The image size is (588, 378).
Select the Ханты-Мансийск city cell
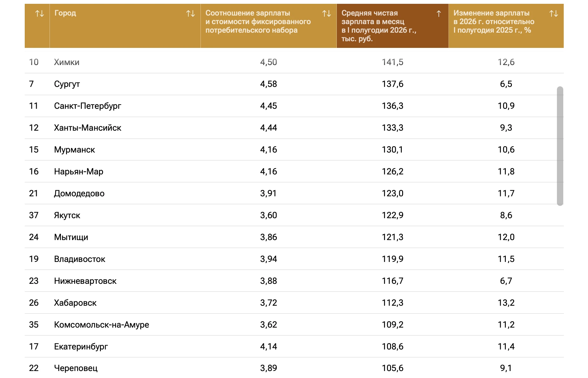pyautogui.click(x=88, y=128)
